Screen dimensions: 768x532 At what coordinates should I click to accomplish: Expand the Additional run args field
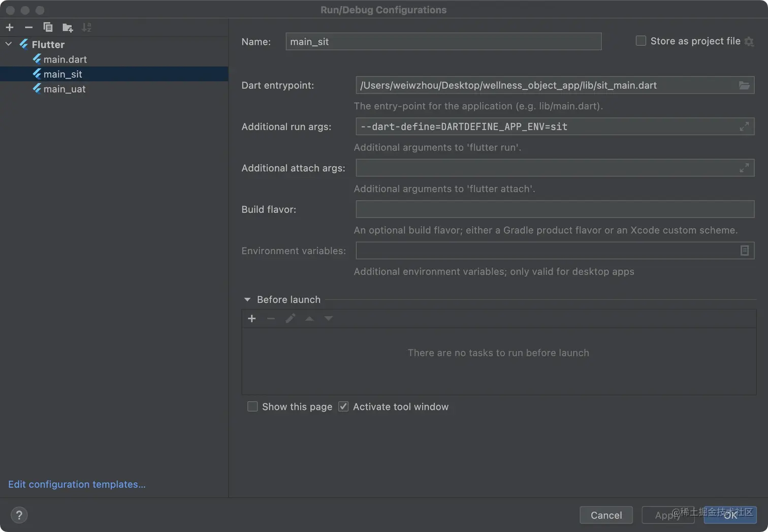coord(744,127)
